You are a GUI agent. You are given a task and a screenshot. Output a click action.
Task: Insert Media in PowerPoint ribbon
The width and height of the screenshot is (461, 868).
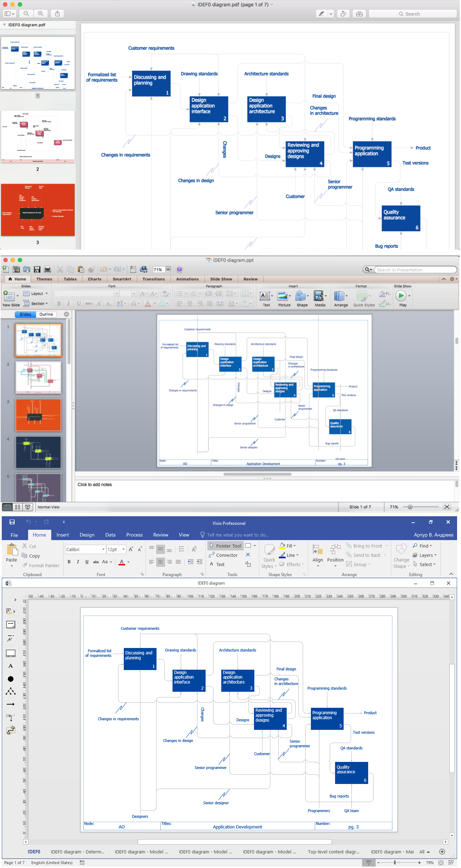(x=320, y=299)
